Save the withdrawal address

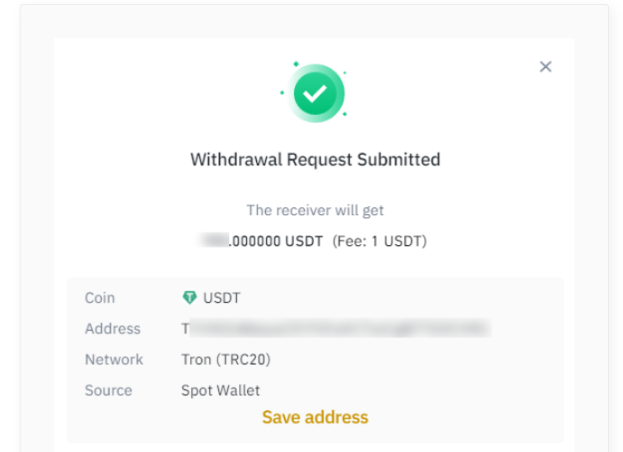[315, 417]
